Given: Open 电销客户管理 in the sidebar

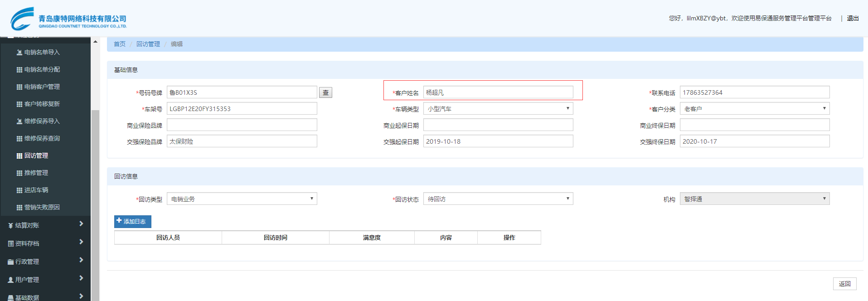Looking at the screenshot, I should [42, 87].
